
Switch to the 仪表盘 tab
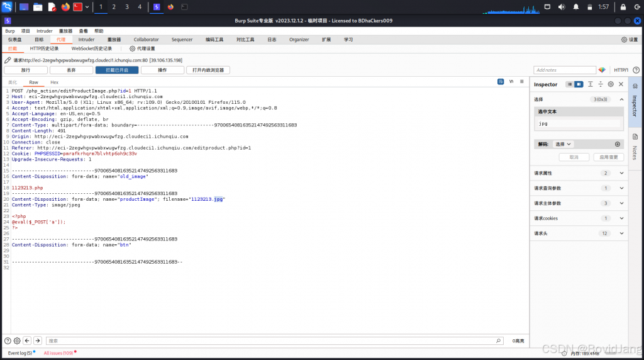15,40
